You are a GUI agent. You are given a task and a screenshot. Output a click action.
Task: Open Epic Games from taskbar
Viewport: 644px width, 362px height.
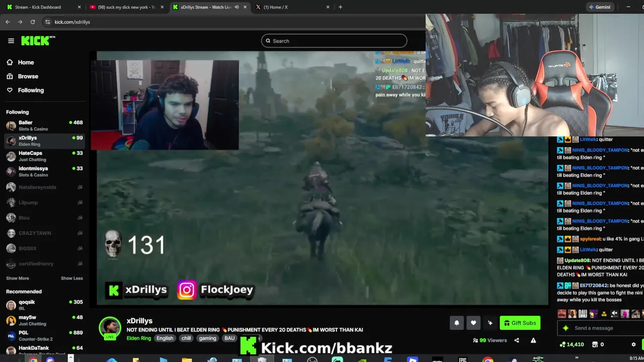pos(462,359)
